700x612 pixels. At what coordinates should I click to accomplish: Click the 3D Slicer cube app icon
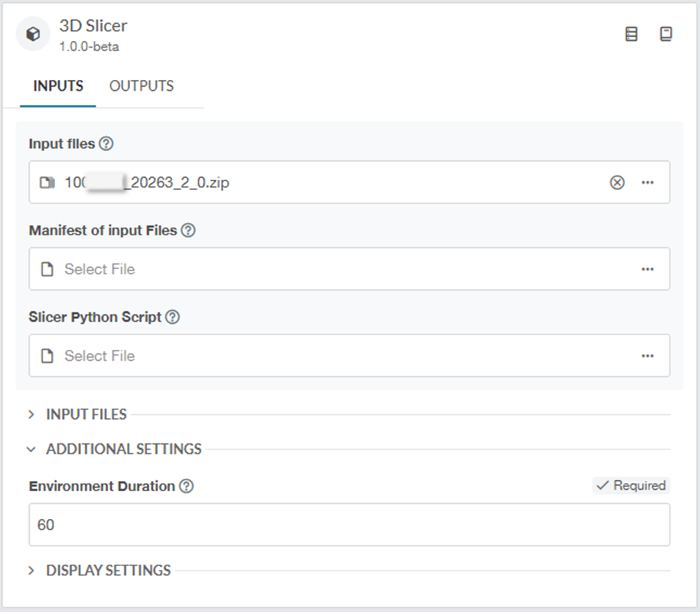point(33,34)
